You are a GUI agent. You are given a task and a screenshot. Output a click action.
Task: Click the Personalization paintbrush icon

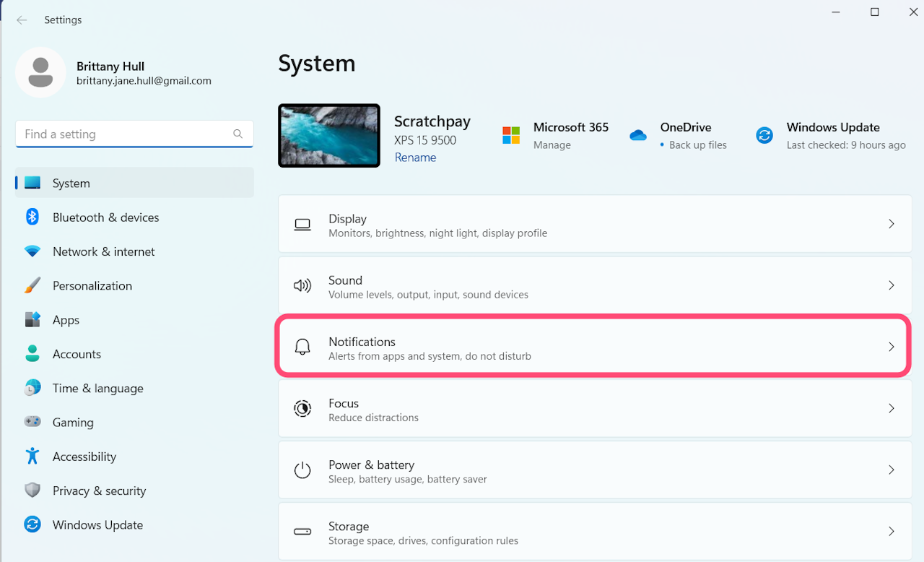[32, 285]
